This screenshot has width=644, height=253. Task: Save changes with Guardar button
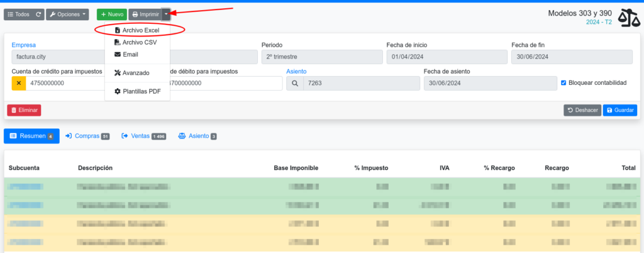pyautogui.click(x=620, y=110)
